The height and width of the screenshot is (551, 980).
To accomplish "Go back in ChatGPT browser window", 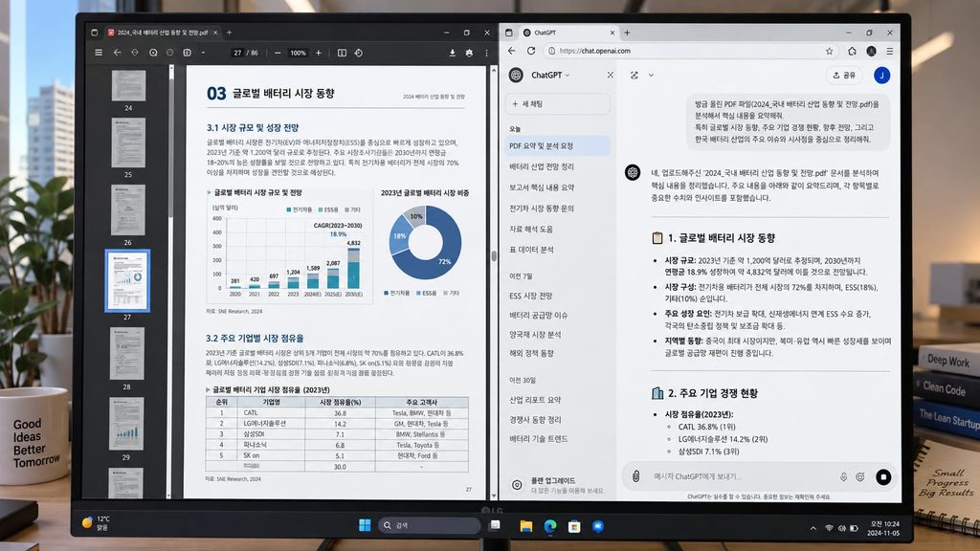I will 512,51.
